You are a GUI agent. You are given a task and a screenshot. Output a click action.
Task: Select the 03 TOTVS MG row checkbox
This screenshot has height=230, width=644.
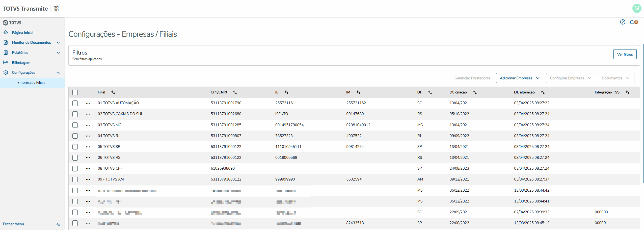(75, 125)
